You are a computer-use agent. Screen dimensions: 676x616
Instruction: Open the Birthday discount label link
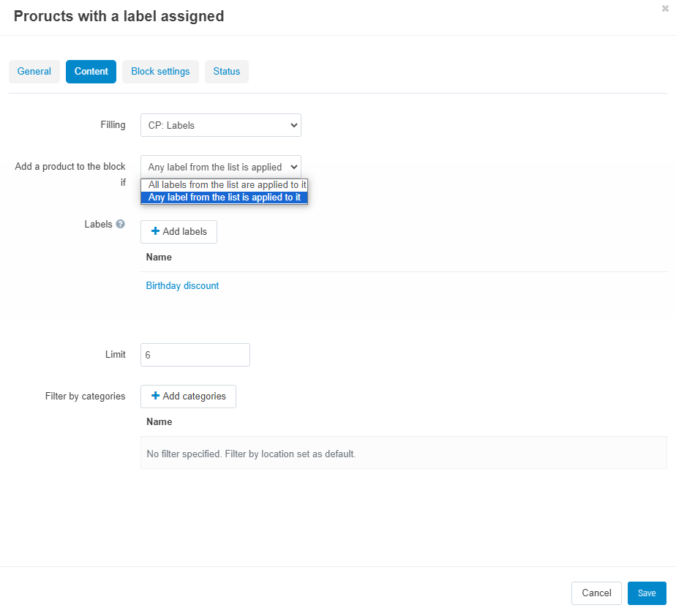click(182, 286)
